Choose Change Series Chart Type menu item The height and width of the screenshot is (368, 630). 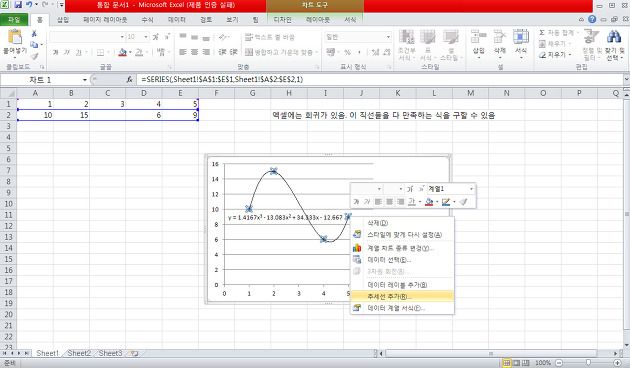coord(402,248)
